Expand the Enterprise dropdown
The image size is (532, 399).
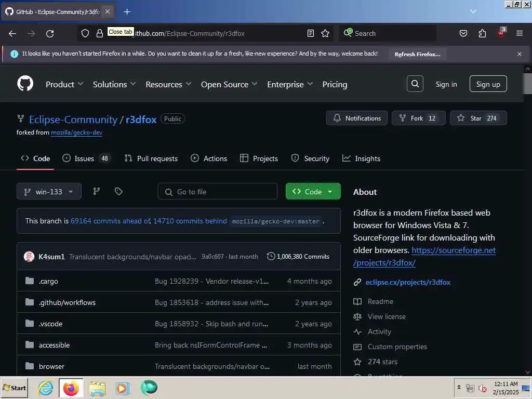coord(290,84)
